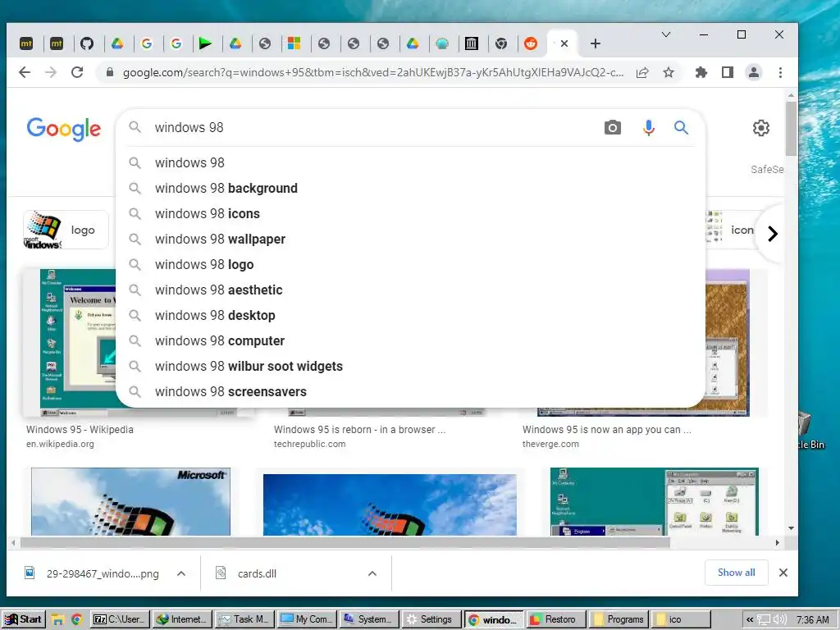This screenshot has height=630, width=840.
Task: Close the downloads bar
Action: click(783, 573)
